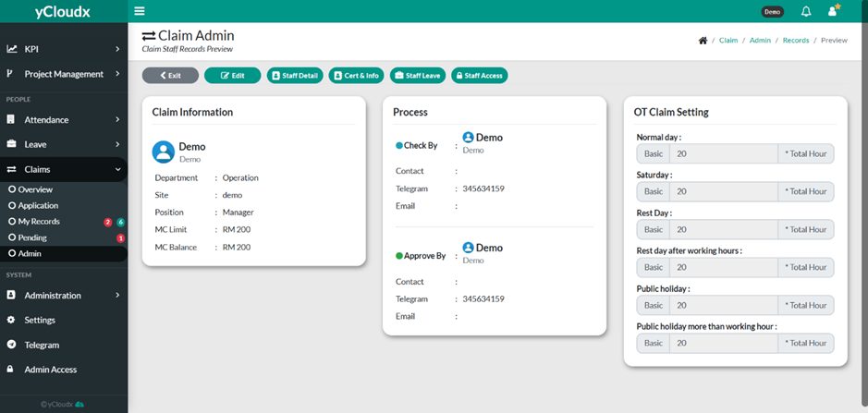Click the Records breadcrumb link
The image size is (868, 413).
tap(796, 41)
